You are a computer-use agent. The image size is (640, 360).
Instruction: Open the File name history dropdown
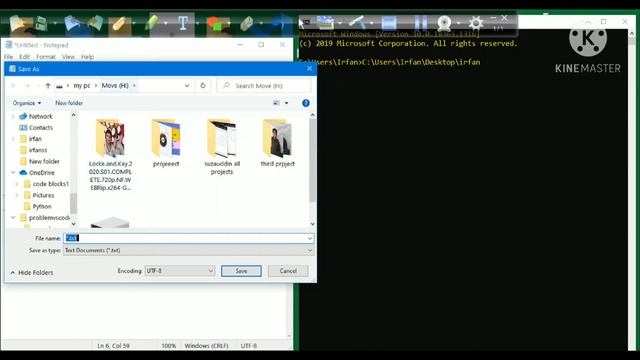(310, 238)
